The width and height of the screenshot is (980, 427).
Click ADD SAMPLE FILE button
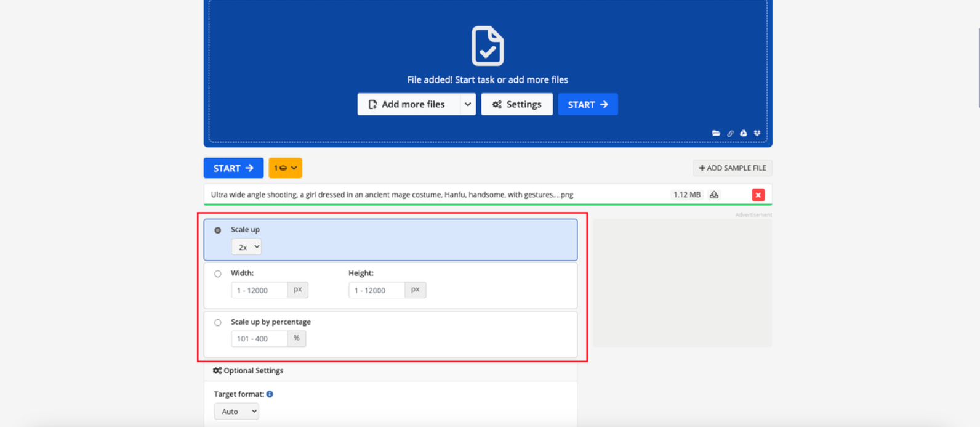[x=733, y=168]
